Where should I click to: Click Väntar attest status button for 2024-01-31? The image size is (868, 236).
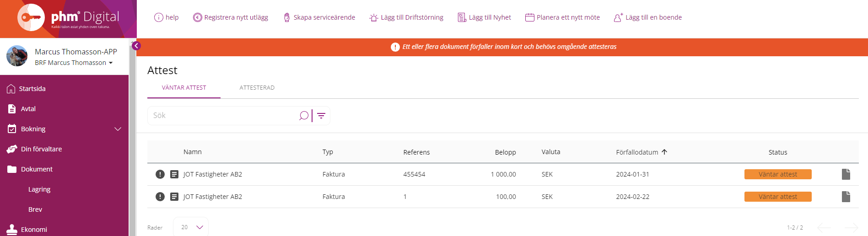coord(778,174)
